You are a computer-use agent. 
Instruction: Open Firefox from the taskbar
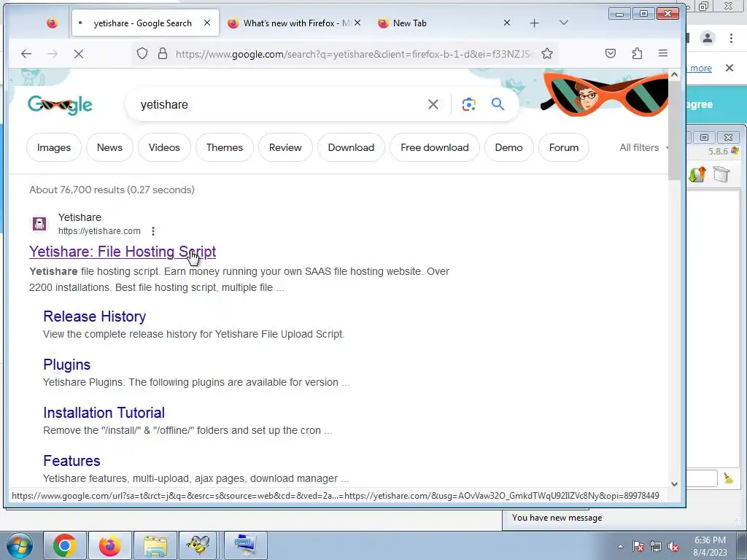[110, 545]
